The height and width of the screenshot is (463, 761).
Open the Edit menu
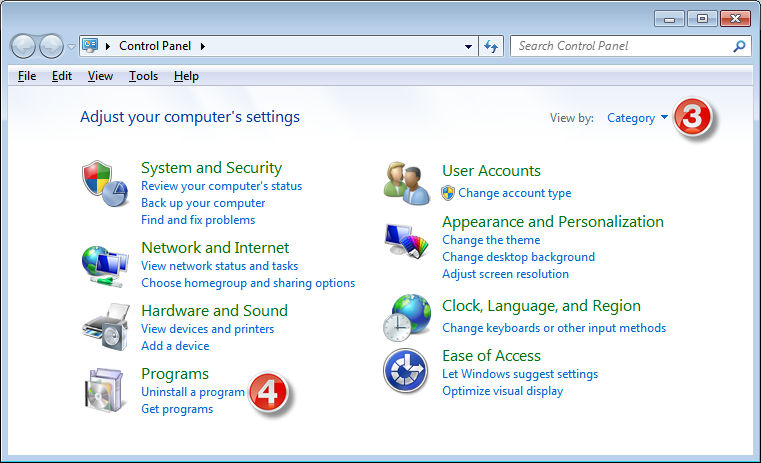point(62,76)
